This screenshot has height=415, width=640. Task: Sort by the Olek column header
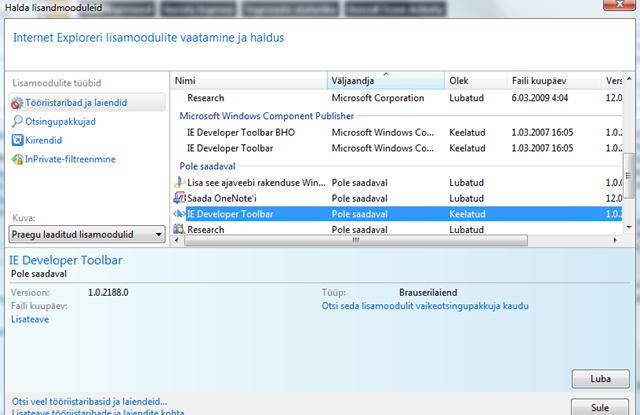click(476, 81)
